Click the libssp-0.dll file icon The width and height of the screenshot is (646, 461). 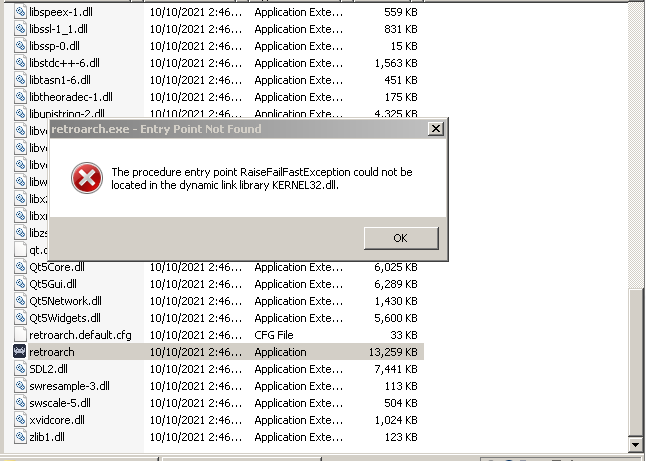pyautogui.click(x=20, y=46)
